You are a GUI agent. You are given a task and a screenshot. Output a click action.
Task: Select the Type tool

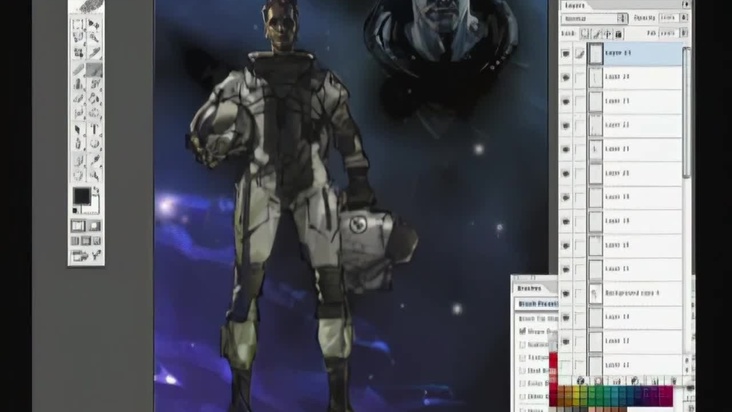coord(94,130)
